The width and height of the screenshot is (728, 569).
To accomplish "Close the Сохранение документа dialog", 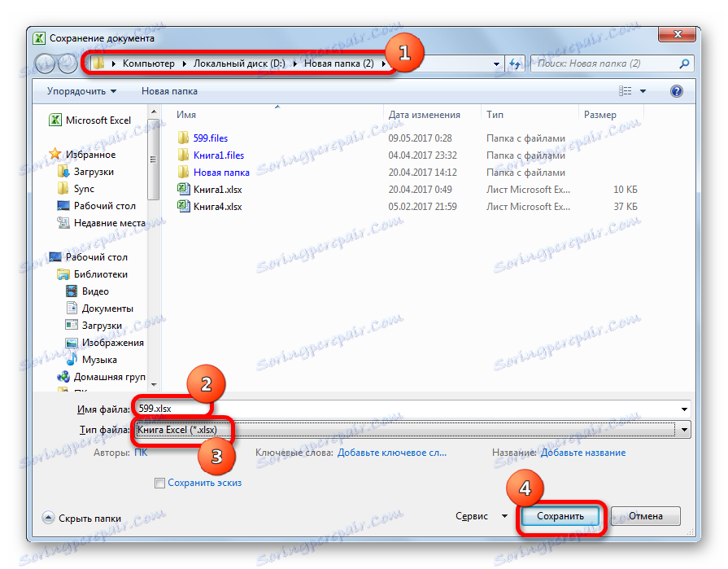I will click(678, 34).
